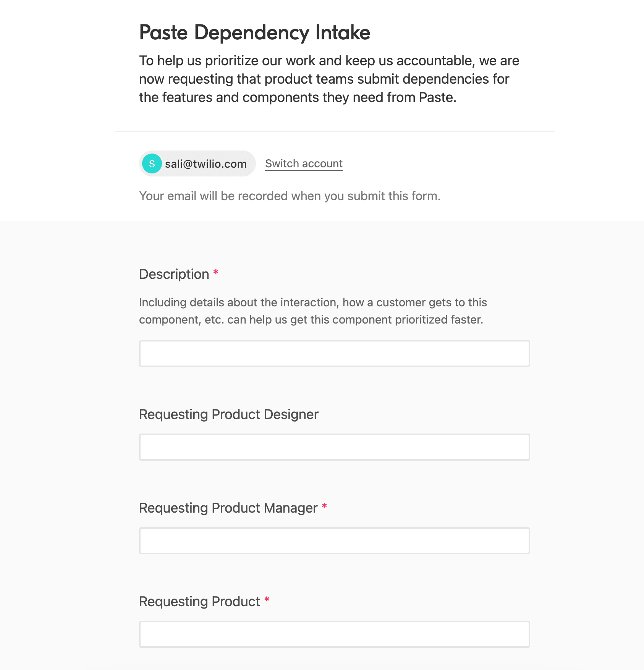This screenshot has height=670, width=644.
Task: Click the Paste Dependency Intake heading
Action: [x=254, y=32]
